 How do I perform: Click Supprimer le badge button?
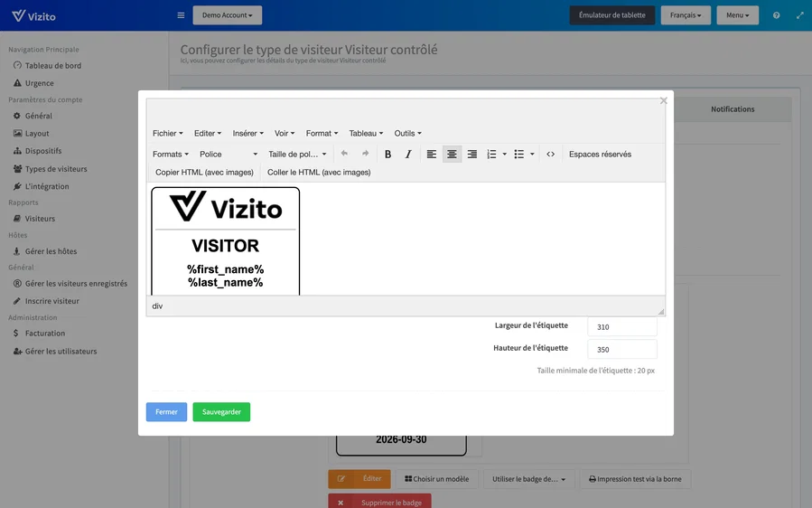(379, 503)
